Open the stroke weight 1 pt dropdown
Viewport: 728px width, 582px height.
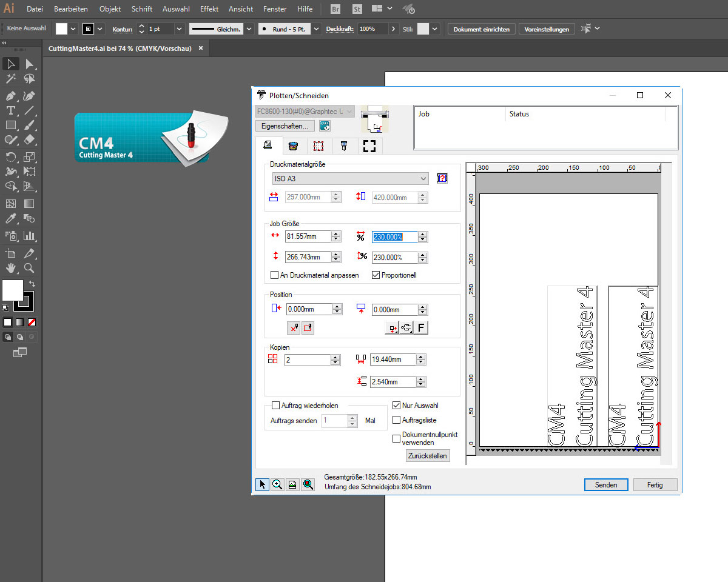pyautogui.click(x=179, y=28)
